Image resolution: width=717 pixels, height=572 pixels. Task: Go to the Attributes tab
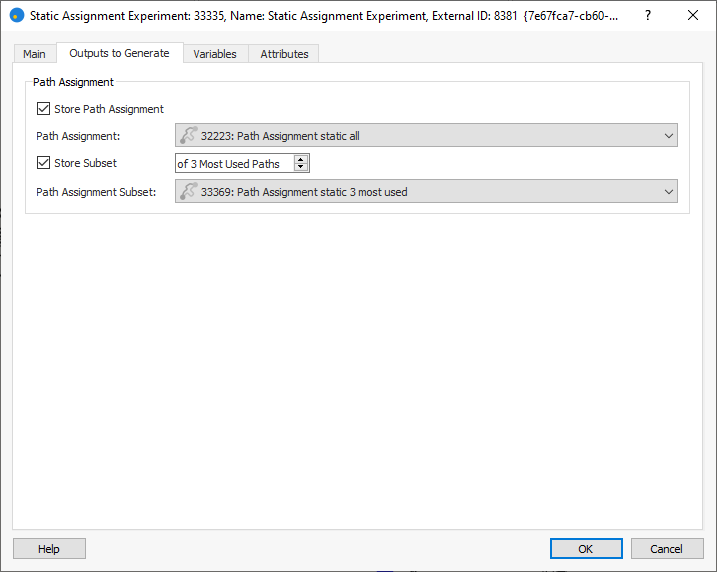click(x=284, y=54)
